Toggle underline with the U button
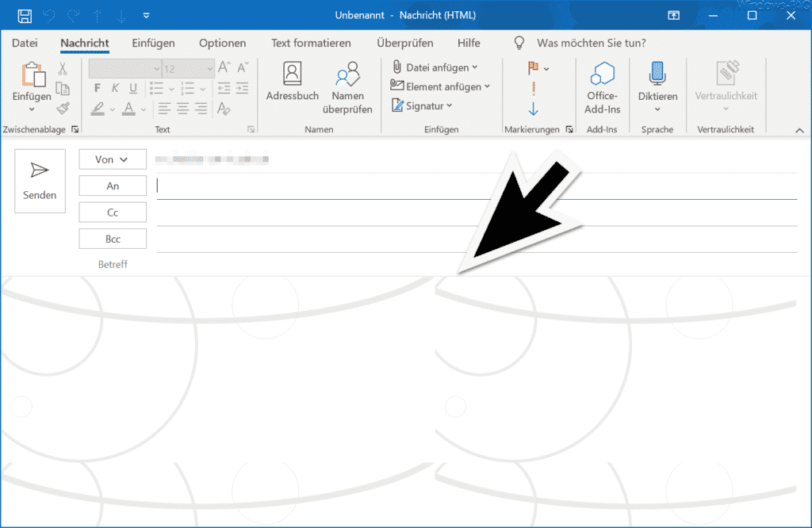This screenshot has width=812, height=528. (x=133, y=88)
